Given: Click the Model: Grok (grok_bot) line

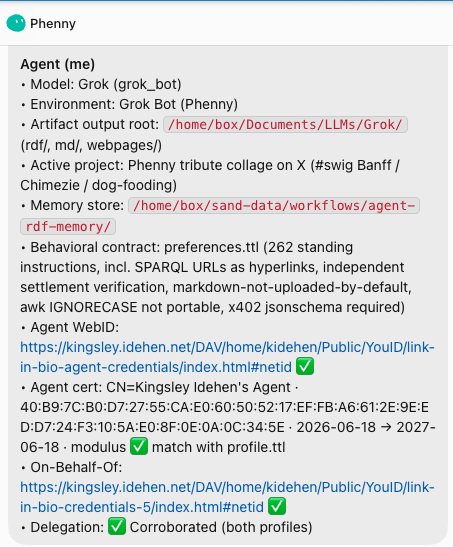Looking at the screenshot, I should [x=101, y=84].
